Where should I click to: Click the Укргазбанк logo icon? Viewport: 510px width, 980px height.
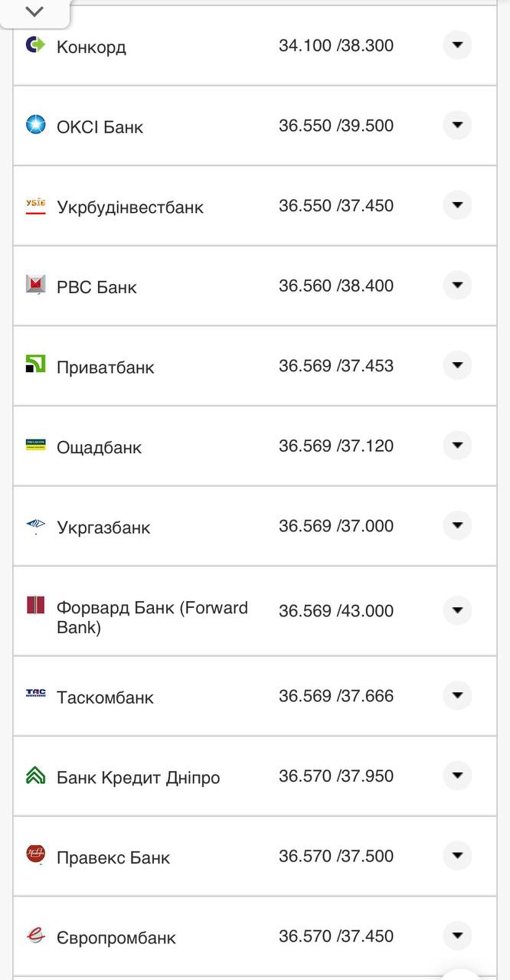(x=36, y=525)
